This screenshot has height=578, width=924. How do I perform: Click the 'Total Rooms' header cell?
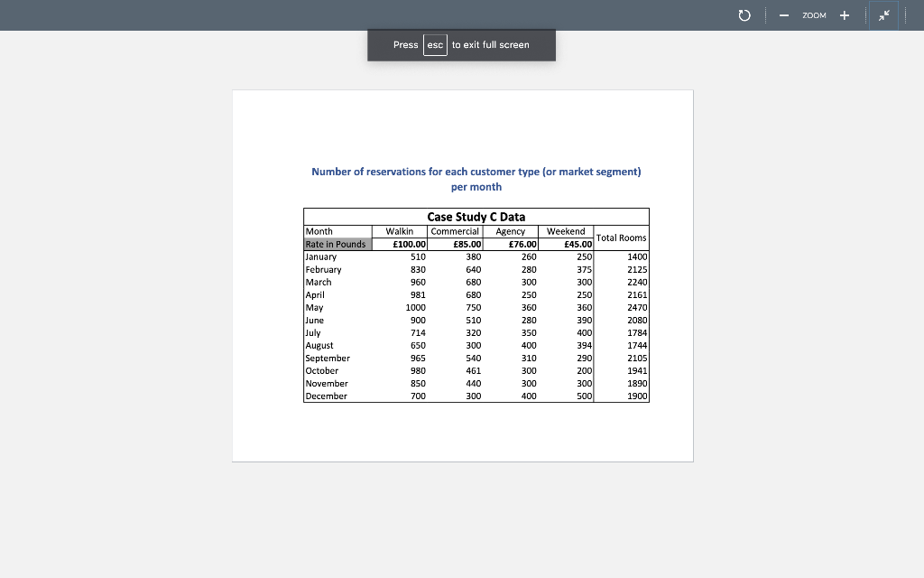point(621,238)
